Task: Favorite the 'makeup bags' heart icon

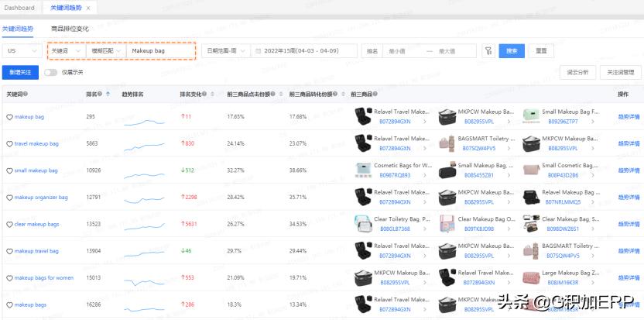Action: (x=9, y=305)
